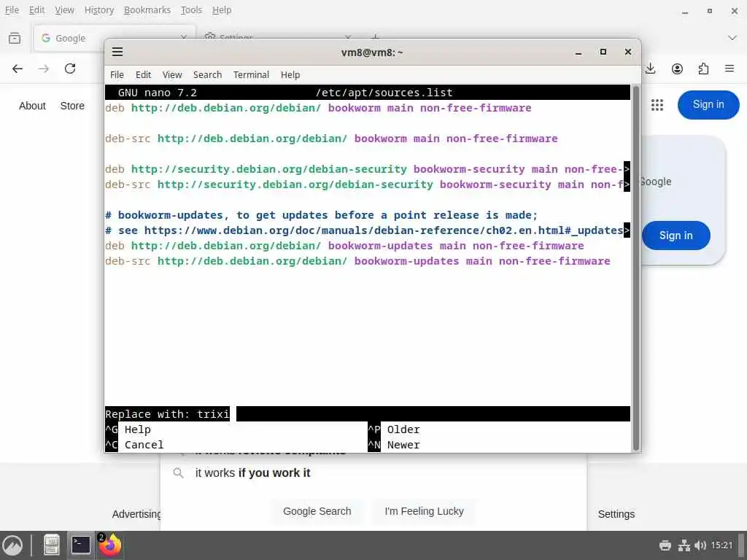Open Google Settings link in footer
This screenshot has height=560, width=747.
pyautogui.click(x=616, y=514)
